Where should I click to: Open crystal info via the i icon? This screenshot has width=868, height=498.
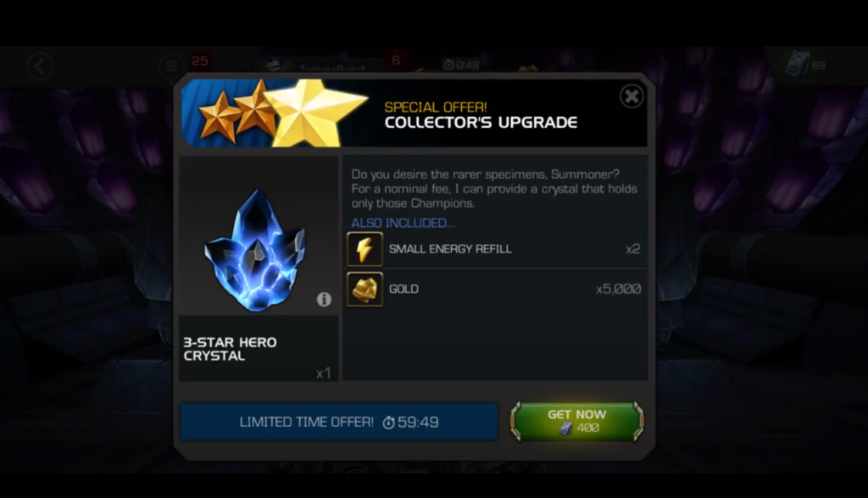(324, 299)
